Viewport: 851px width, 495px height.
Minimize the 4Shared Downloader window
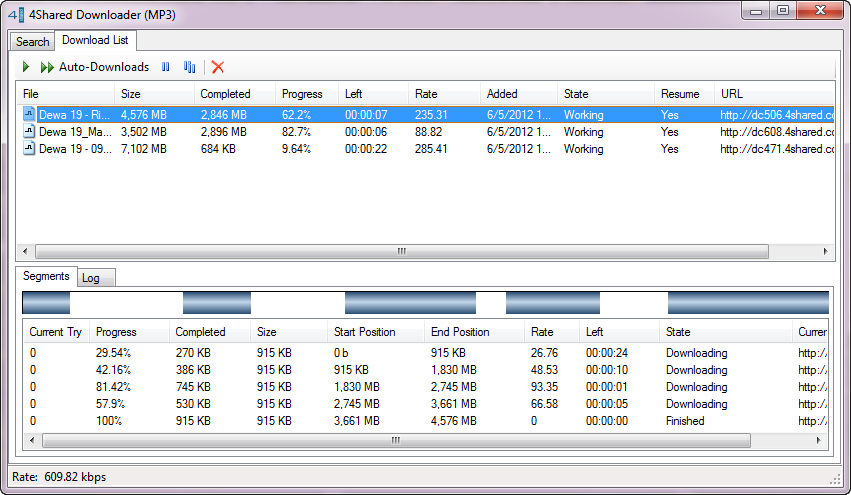click(756, 11)
